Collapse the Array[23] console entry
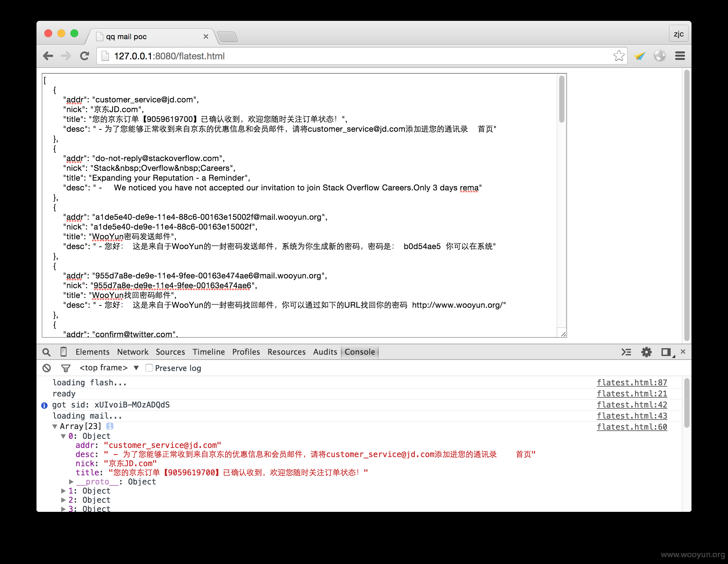This screenshot has height=564, width=728. click(55, 426)
